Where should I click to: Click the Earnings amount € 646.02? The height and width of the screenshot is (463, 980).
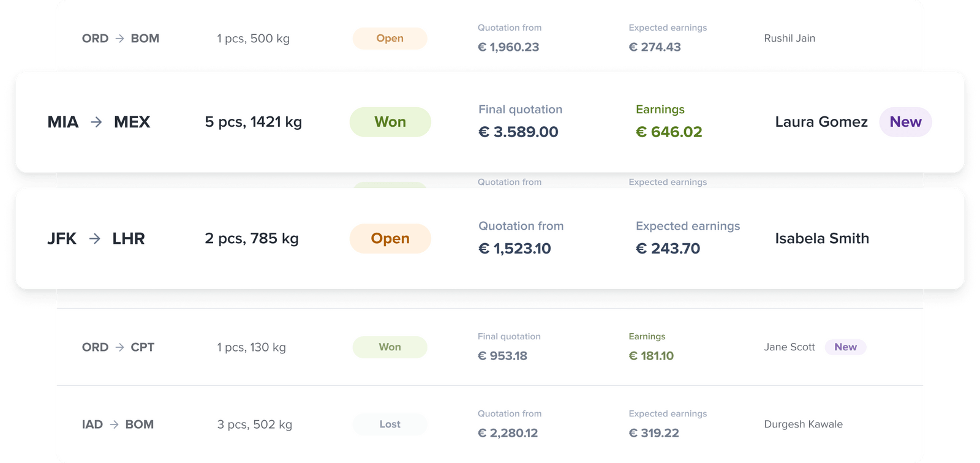669,132
